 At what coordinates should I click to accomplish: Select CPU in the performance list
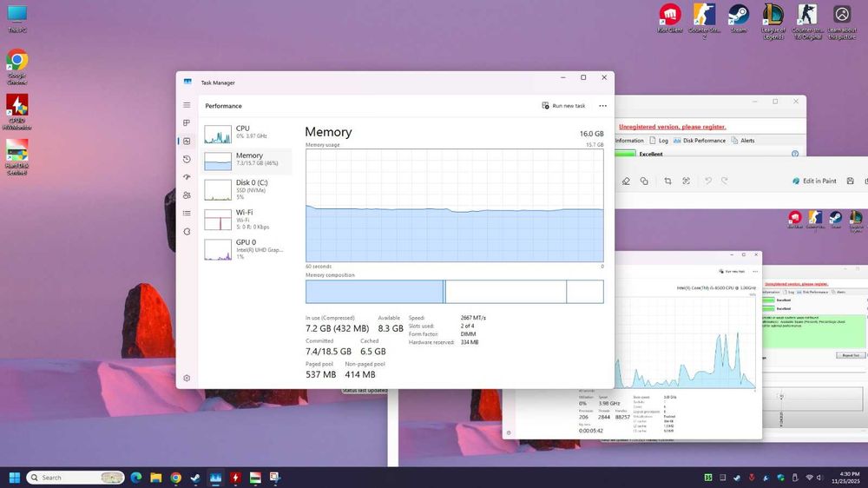click(x=247, y=134)
